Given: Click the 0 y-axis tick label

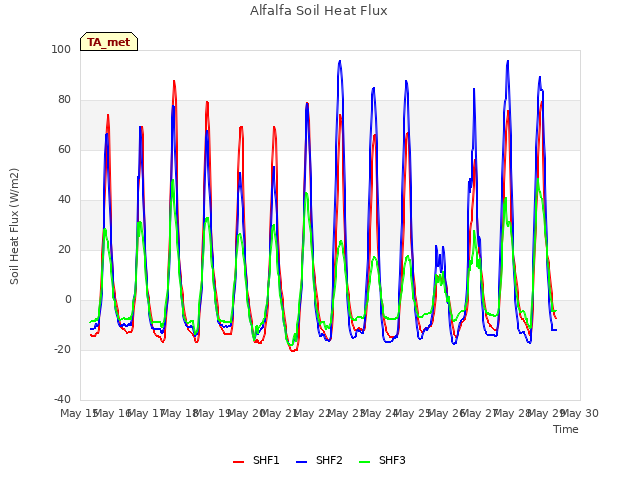Looking at the screenshot, I should coord(68,300).
